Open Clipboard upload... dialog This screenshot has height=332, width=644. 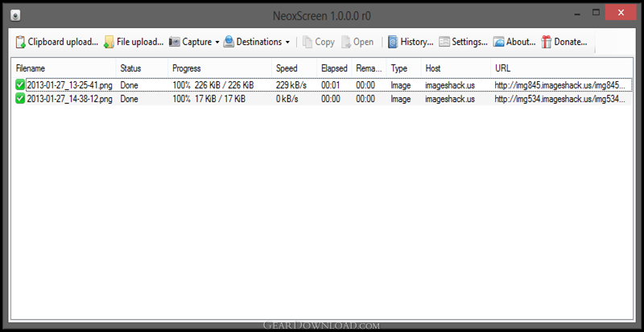(x=64, y=42)
